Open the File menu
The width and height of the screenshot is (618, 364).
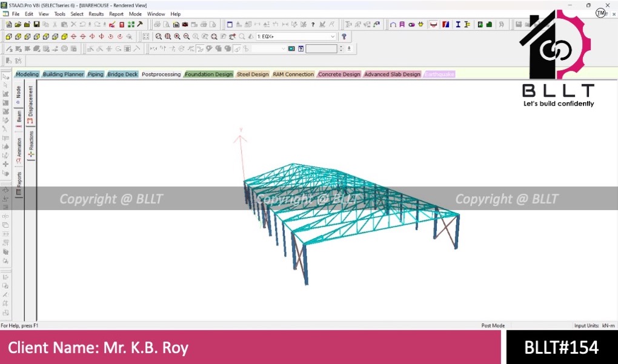coord(16,14)
